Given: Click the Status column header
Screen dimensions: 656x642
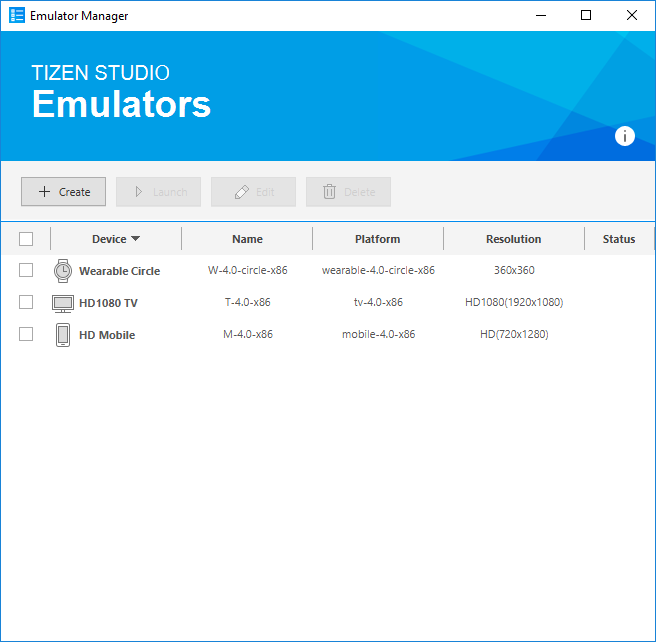Looking at the screenshot, I should [618, 239].
